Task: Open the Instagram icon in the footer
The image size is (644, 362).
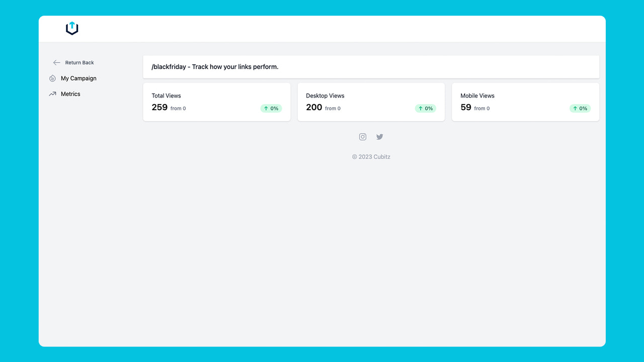Action: point(363,136)
